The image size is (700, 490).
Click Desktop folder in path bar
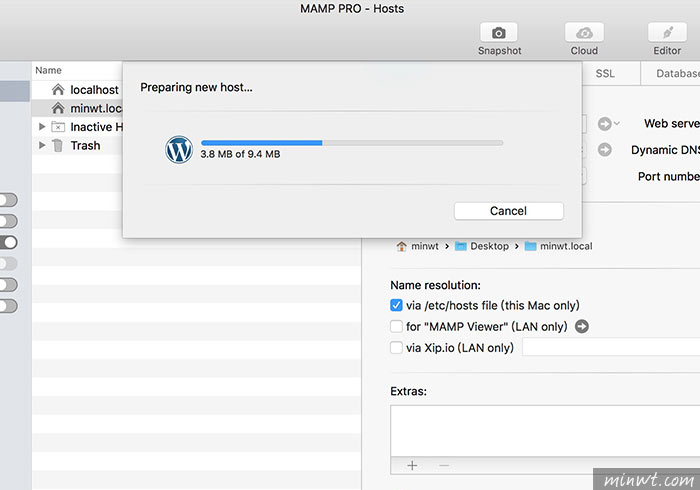(x=482, y=246)
